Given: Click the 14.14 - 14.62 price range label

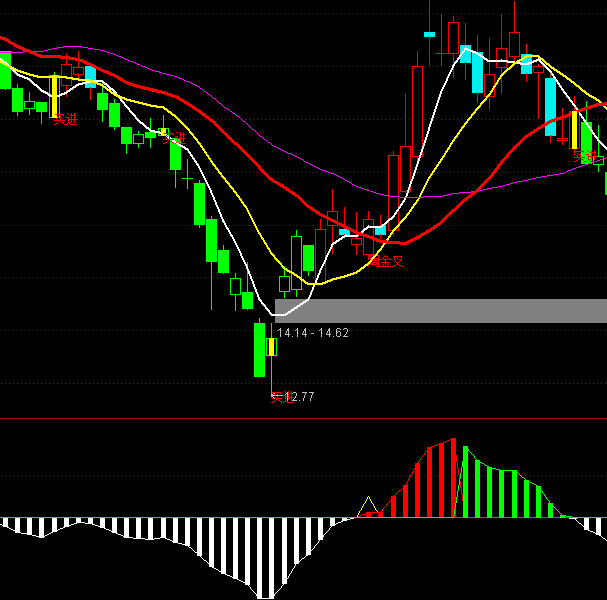Looking at the screenshot, I should [x=312, y=332].
